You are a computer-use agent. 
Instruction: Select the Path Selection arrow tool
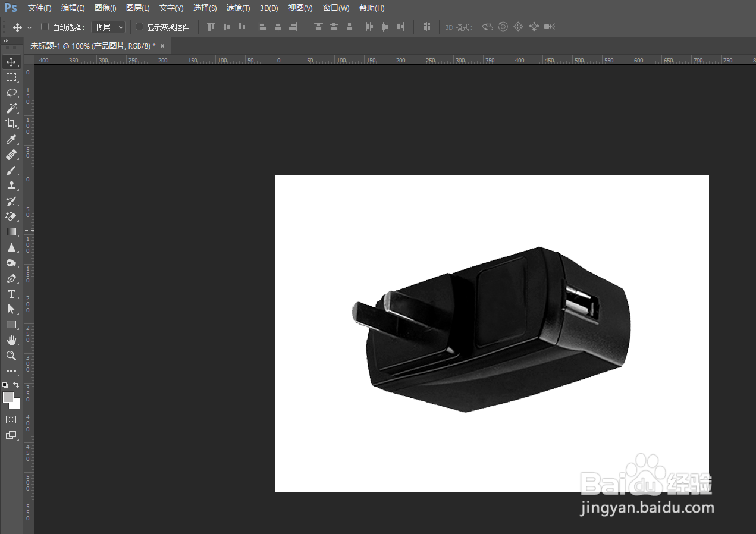click(11, 309)
